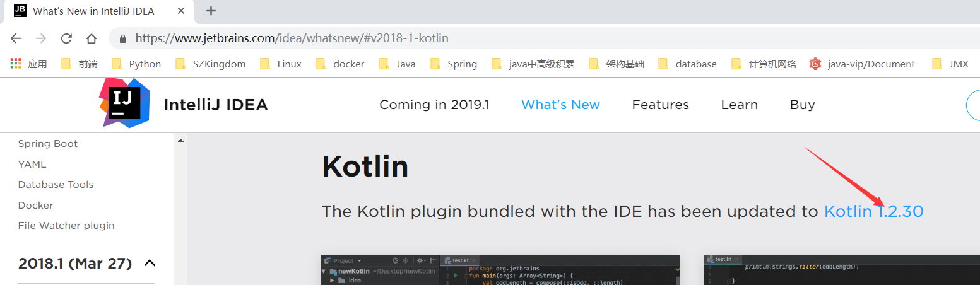The height and width of the screenshot is (285, 980).
Task: Go to browser home page icon
Action: pyautogui.click(x=92, y=38)
